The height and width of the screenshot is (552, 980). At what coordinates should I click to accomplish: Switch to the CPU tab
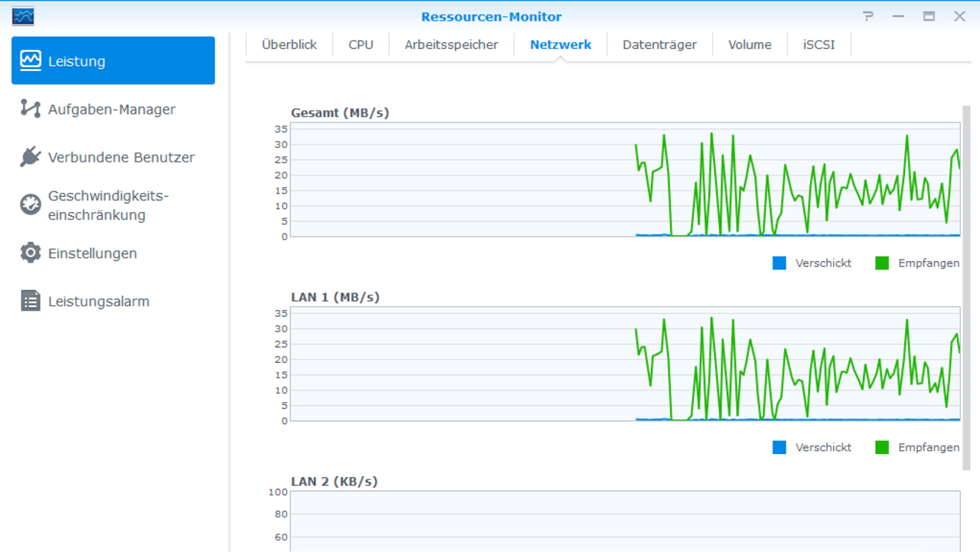click(361, 44)
